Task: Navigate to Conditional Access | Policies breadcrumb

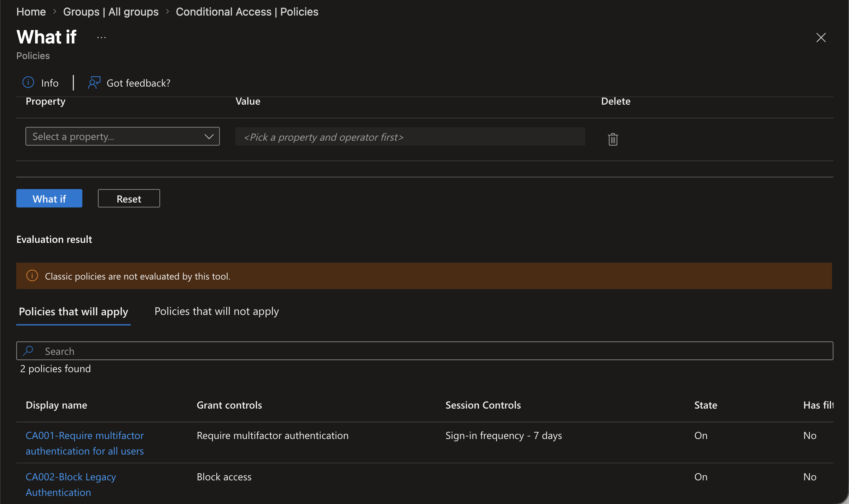Action: [247, 12]
